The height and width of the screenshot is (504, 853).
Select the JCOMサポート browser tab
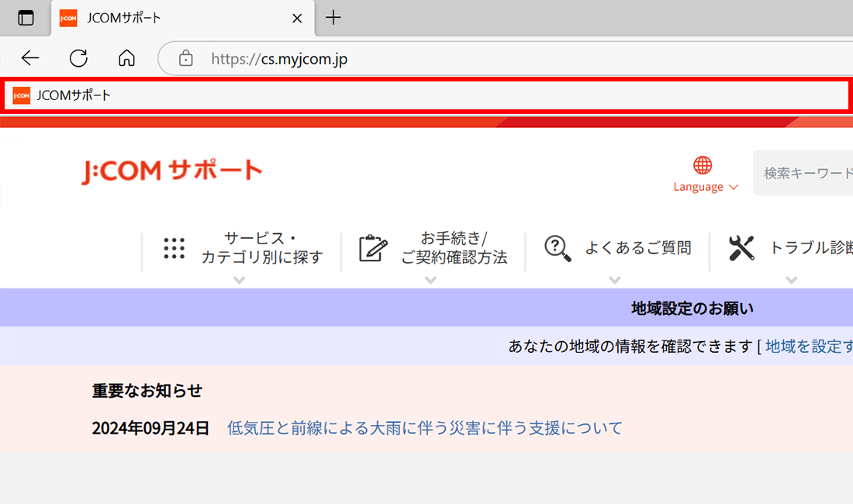pyautogui.click(x=183, y=19)
